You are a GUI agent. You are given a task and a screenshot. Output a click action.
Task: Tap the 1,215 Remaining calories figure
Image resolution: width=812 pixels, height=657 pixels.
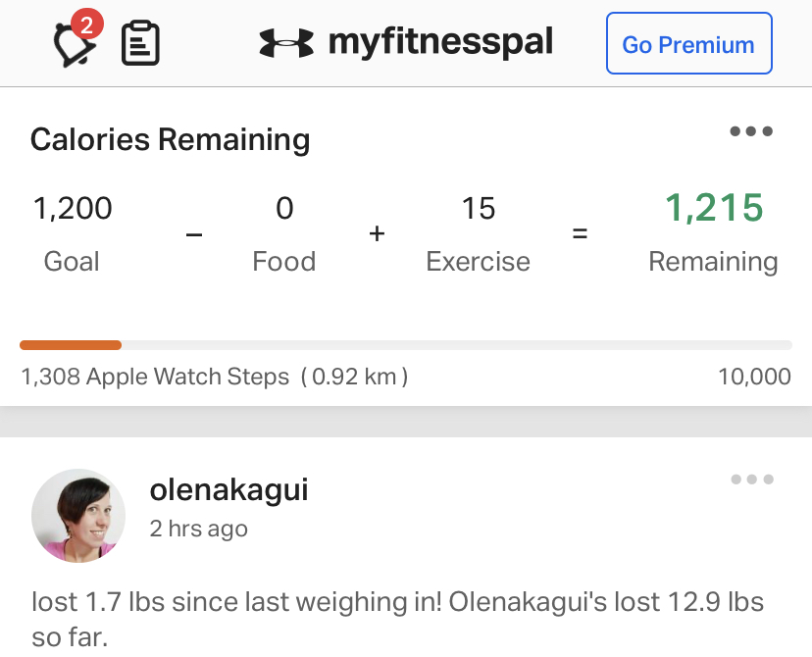pyautogui.click(x=713, y=208)
